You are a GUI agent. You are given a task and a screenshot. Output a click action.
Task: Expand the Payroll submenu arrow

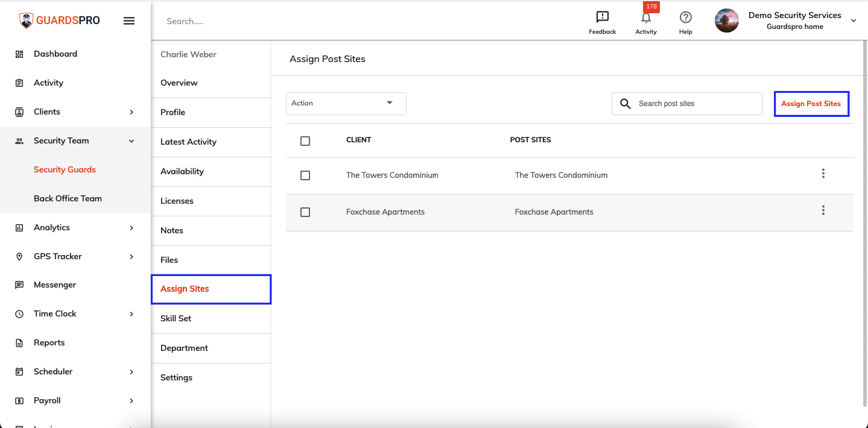point(131,401)
